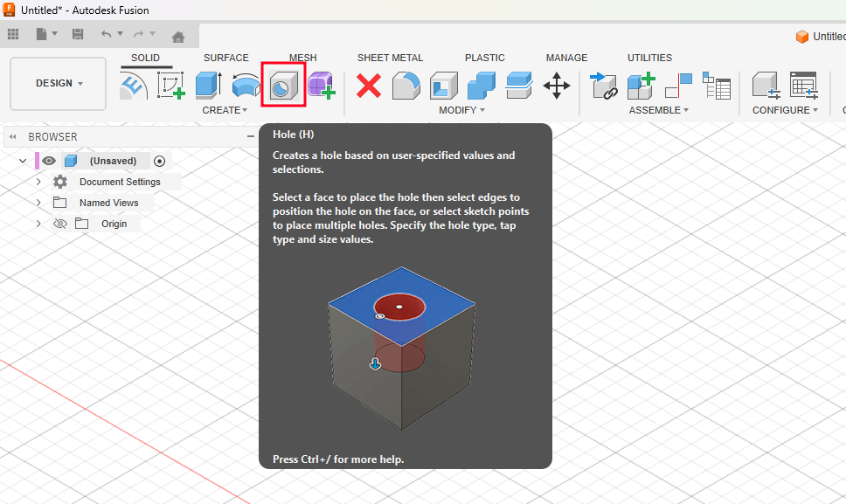Image resolution: width=846 pixels, height=504 pixels.
Task: Open the SHEET METAL tab
Action: point(390,58)
